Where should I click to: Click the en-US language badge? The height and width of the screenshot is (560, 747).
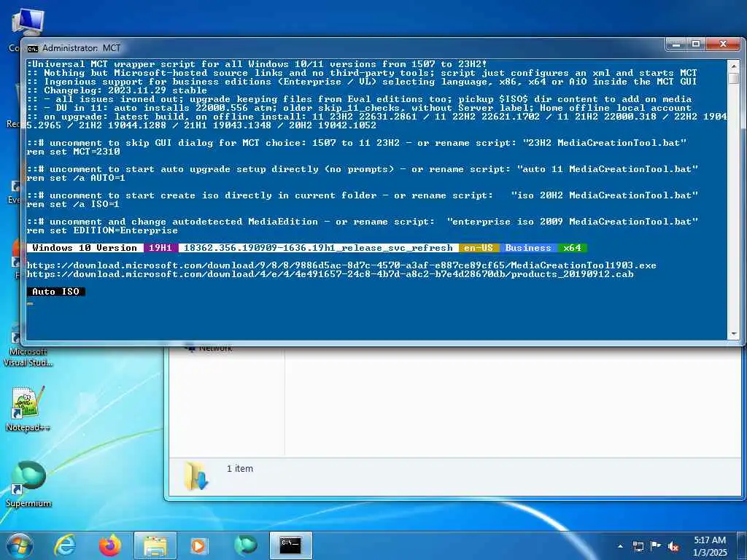479,248
